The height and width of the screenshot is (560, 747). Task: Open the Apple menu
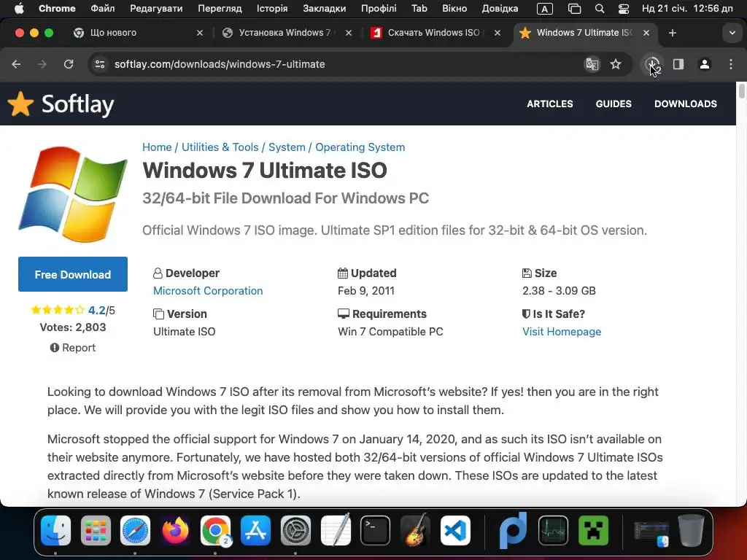click(x=18, y=8)
